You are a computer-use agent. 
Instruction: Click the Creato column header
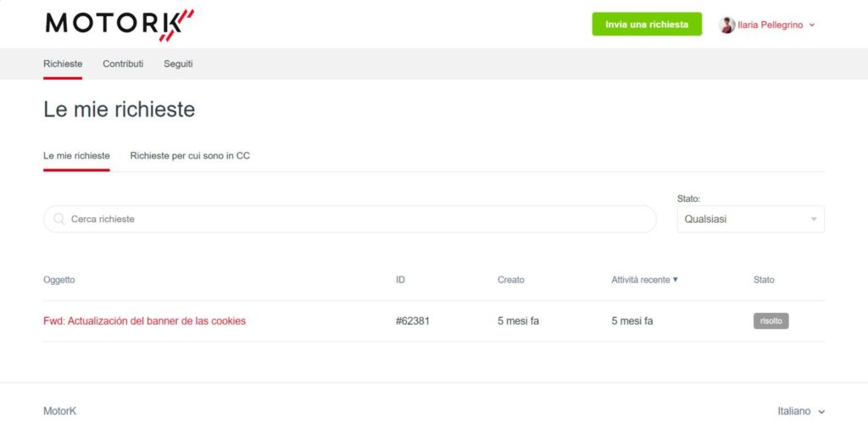click(510, 280)
